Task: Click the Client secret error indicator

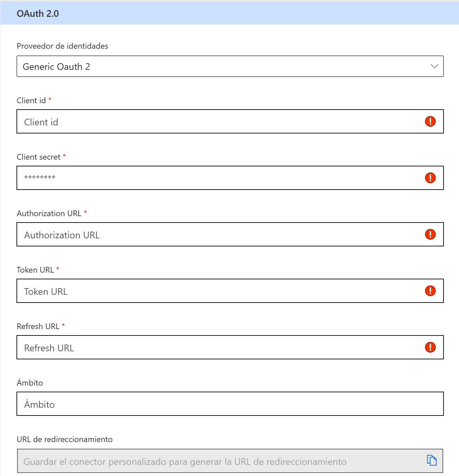Action: click(x=430, y=178)
